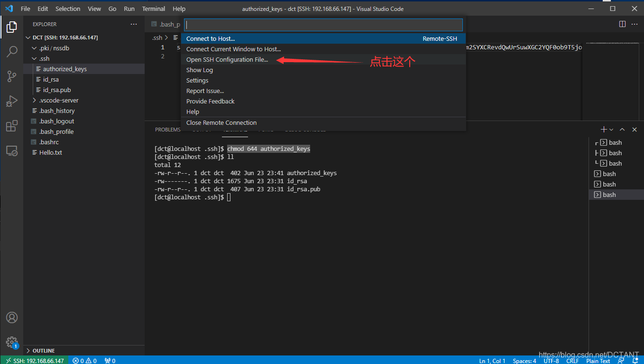Image resolution: width=644 pixels, height=364 pixels.
Task: Open Explorer more actions ellipsis
Action: pyautogui.click(x=134, y=24)
